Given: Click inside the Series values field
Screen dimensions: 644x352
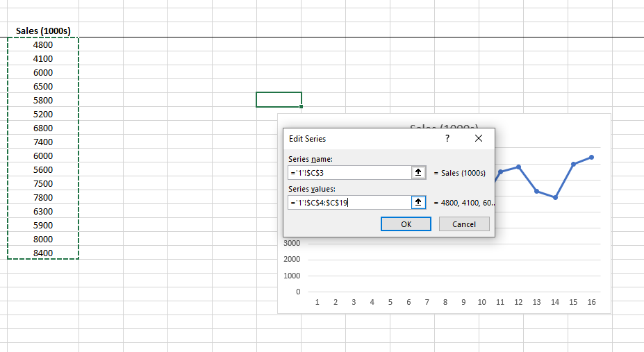Looking at the screenshot, I should [x=349, y=202].
